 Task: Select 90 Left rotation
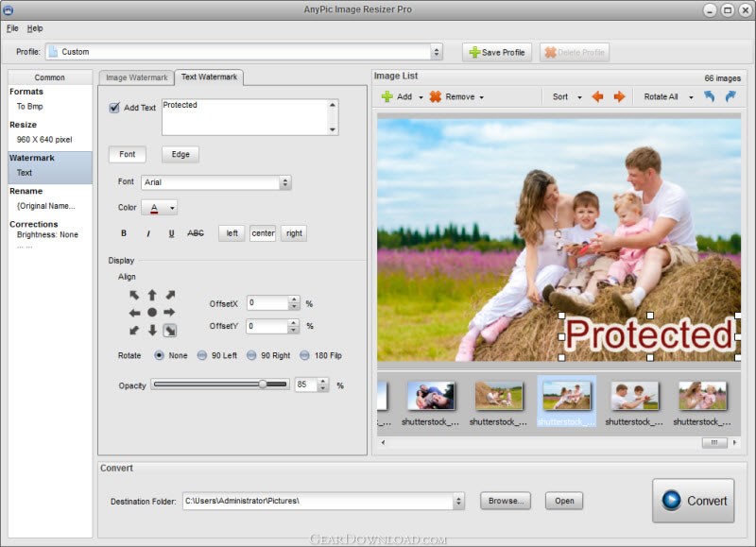point(202,355)
